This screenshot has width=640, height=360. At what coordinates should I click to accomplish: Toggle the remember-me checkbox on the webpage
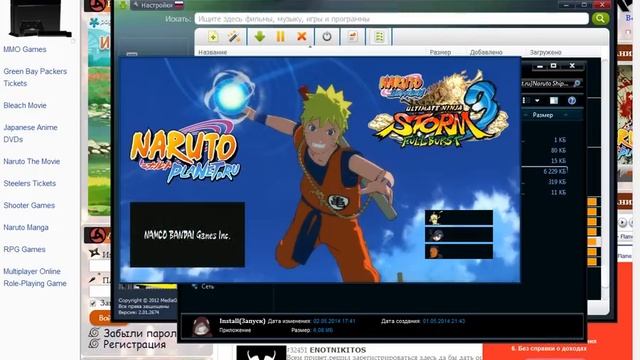(93, 303)
